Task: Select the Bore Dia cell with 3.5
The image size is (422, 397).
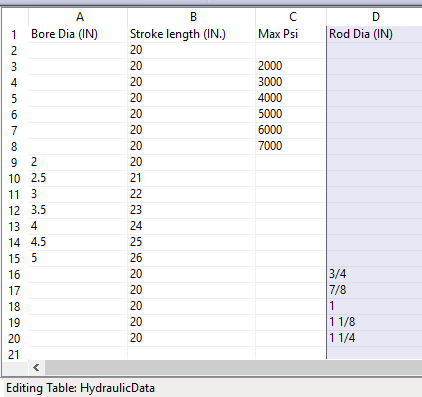Action: point(78,210)
